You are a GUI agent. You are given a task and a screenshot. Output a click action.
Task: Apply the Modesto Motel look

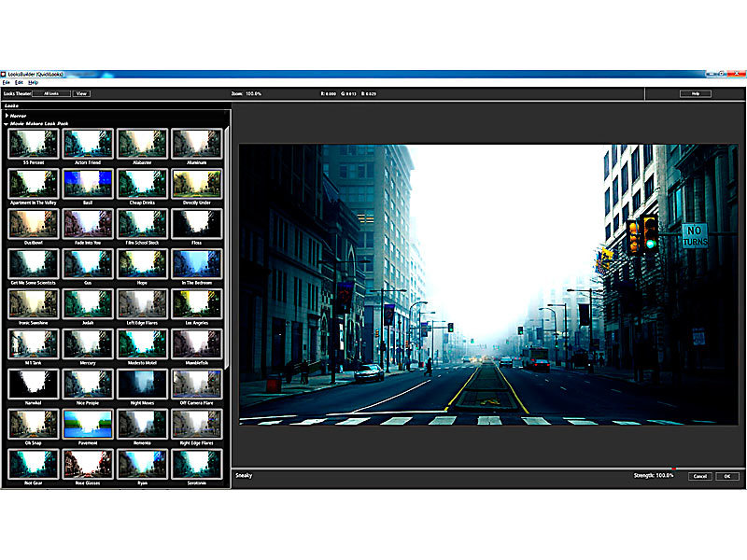tap(142, 343)
